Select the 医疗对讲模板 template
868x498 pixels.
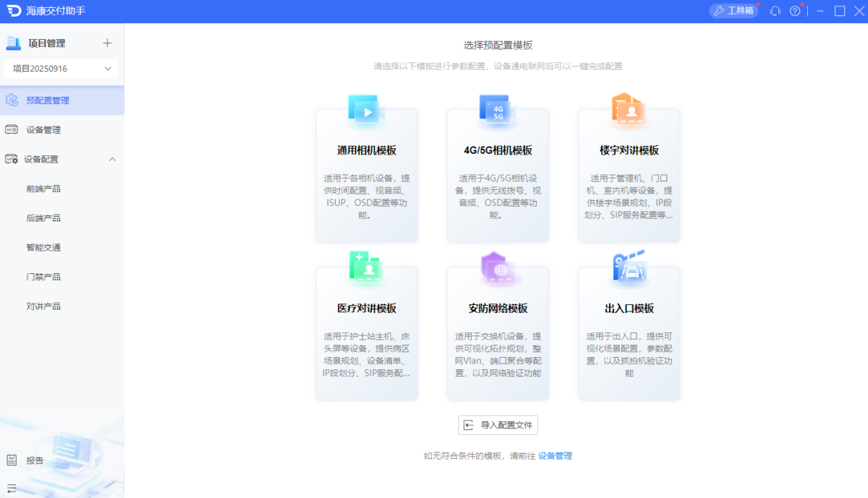(366, 332)
